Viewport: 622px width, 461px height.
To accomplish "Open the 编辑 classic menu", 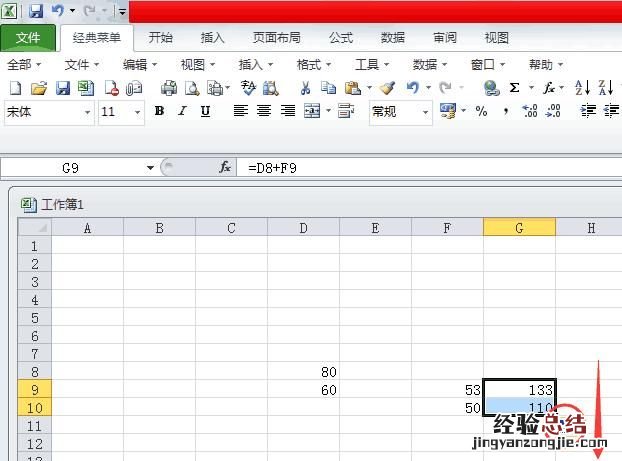I will [140, 64].
